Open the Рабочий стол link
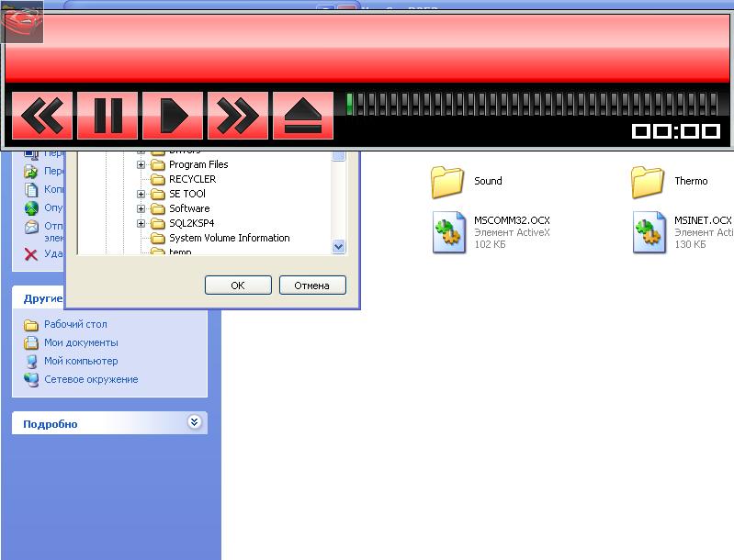The width and height of the screenshot is (734, 560). [x=75, y=324]
